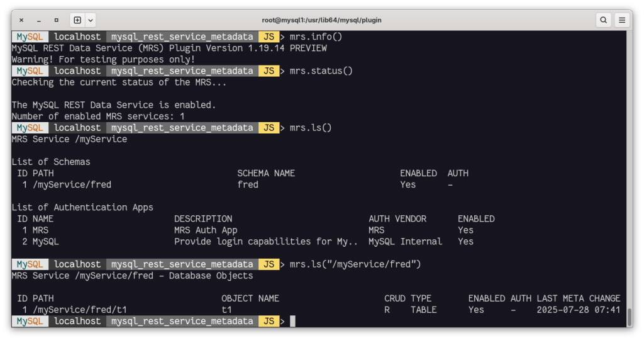Click the LAST META CHANGE column header

579,298
